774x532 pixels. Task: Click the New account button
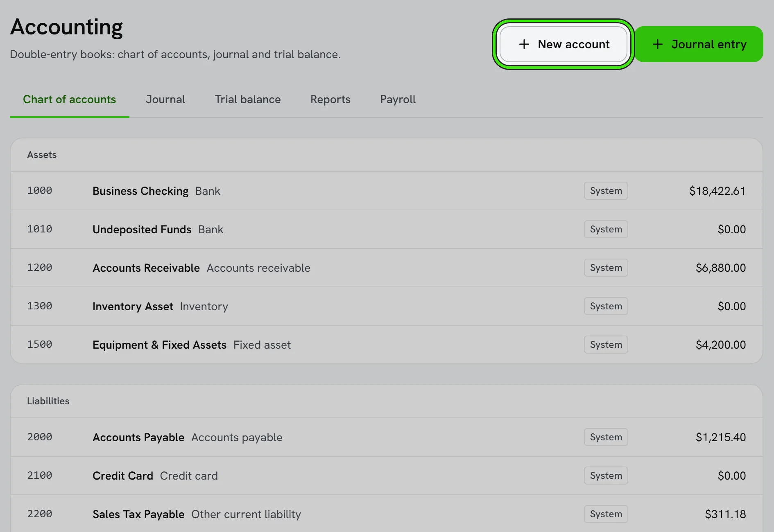tap(564, 44)
